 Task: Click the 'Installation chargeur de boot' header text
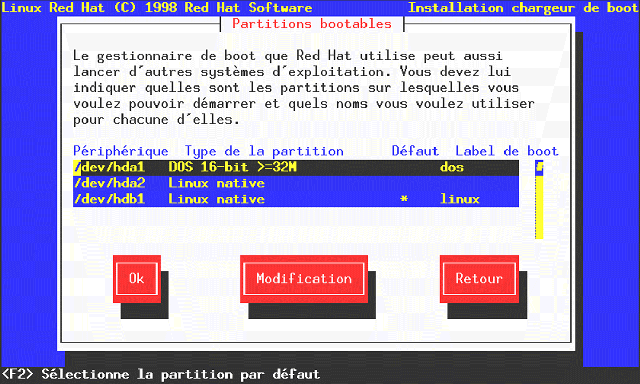523,8
